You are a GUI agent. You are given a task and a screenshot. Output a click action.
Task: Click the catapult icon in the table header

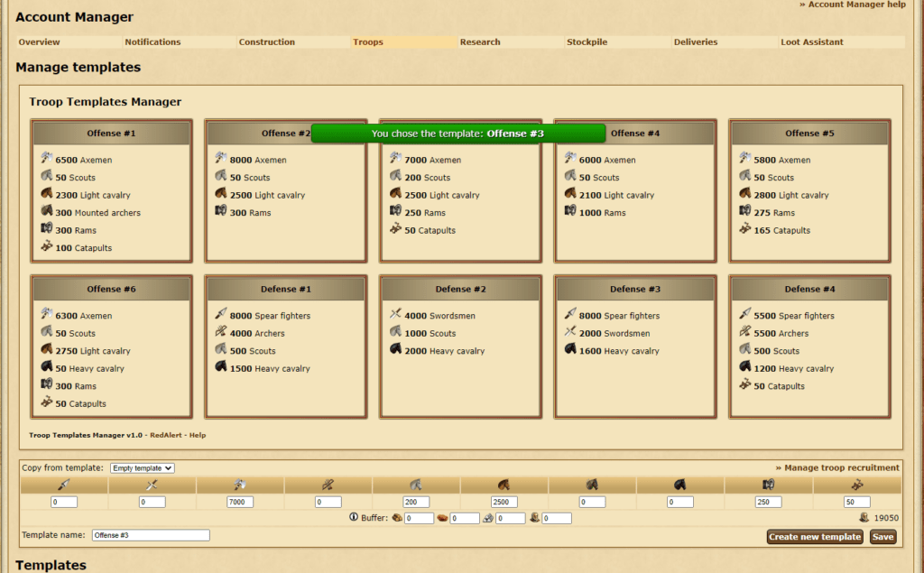point(857,485)
